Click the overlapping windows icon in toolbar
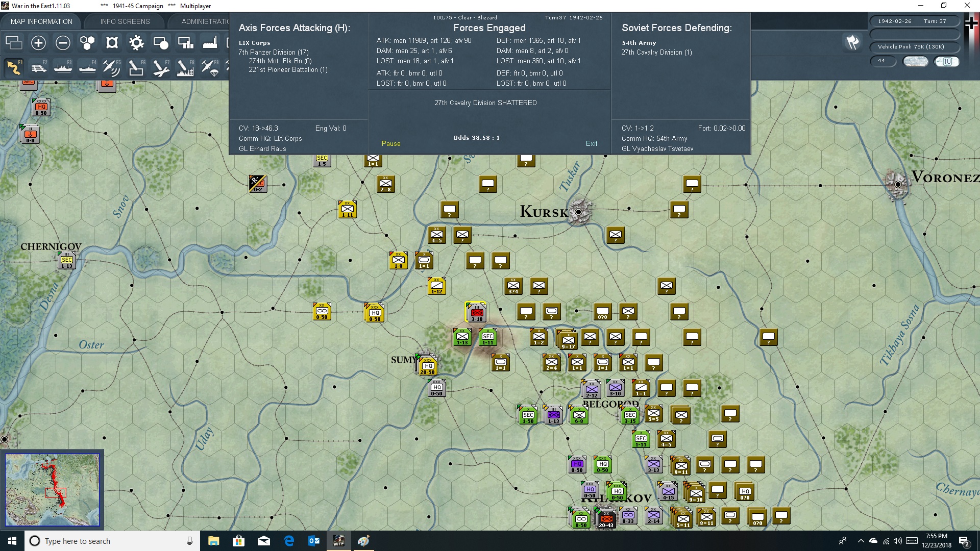Viewport: 980px width, 551px height. [x=14, y=43]
